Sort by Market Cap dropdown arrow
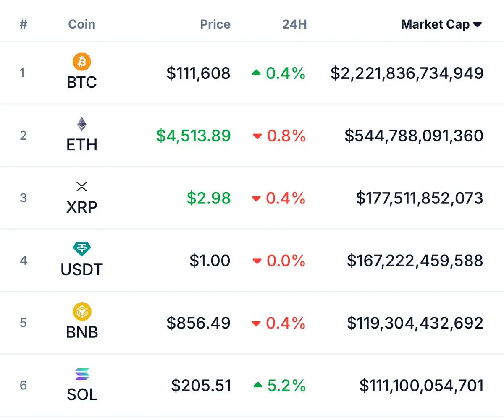The width and height of the screenshot is (504, 420). pos(478,25)
